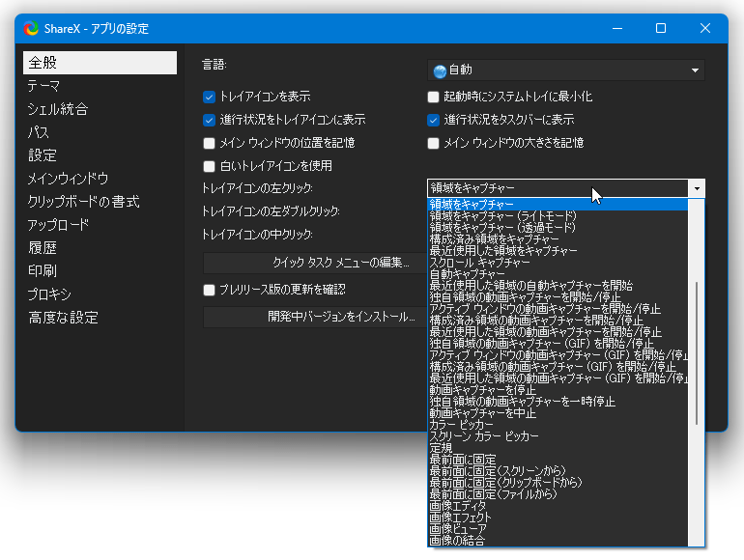Viewport: 744px width, 560px height.
Task: Toggle 進行状況をタスクバーに表示 checkbox
Action: coord(433,120)
